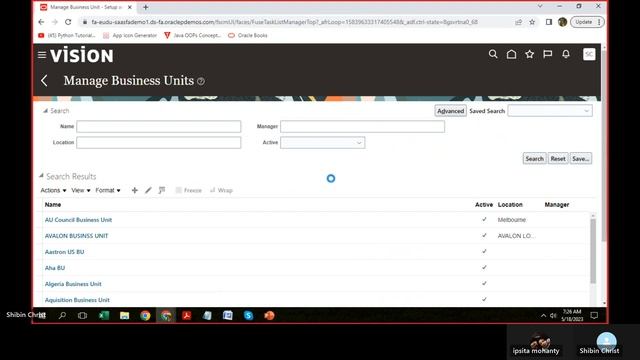Sort by the Location column header
The width and height of the screenshot is (640, 360).
[510, 204]
